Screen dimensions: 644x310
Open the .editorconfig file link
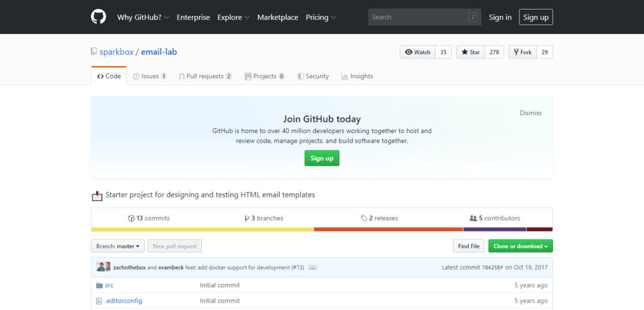124,301
